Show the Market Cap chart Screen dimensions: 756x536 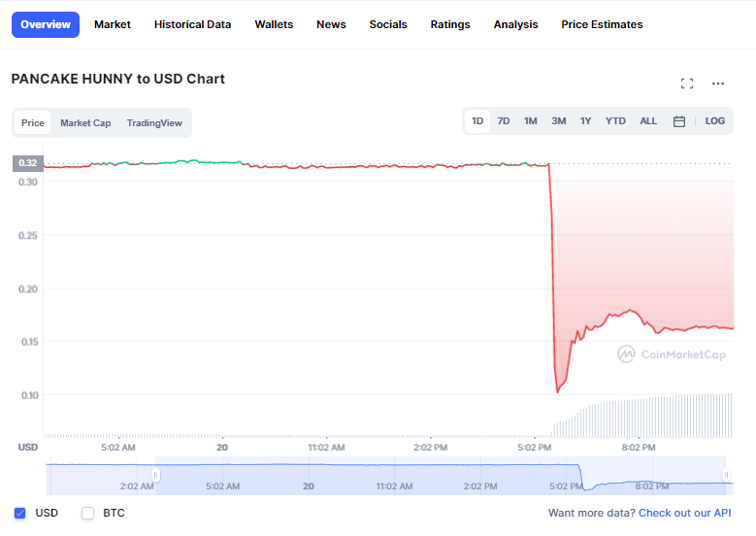tap(85, 123)
